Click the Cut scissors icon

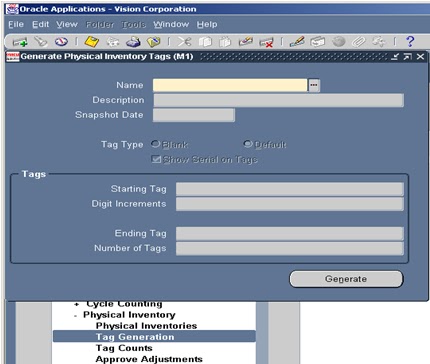pyautogui.click(x=184, y=42)
